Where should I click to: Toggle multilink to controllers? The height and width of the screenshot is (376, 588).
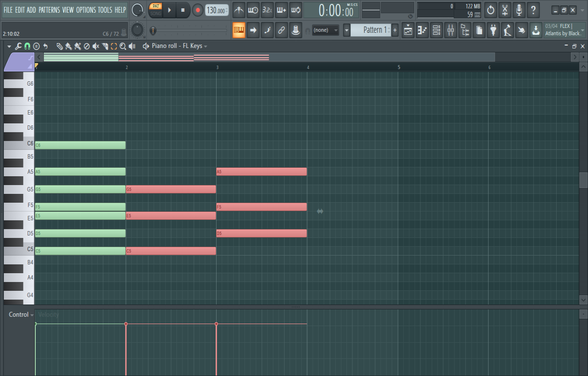[x=295, y=30]
